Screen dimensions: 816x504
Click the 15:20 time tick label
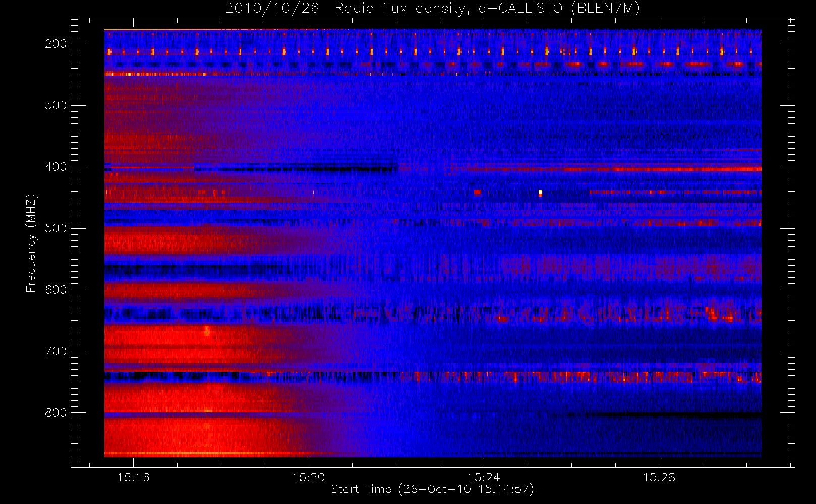pyautogui.click(x=309, y=477)
